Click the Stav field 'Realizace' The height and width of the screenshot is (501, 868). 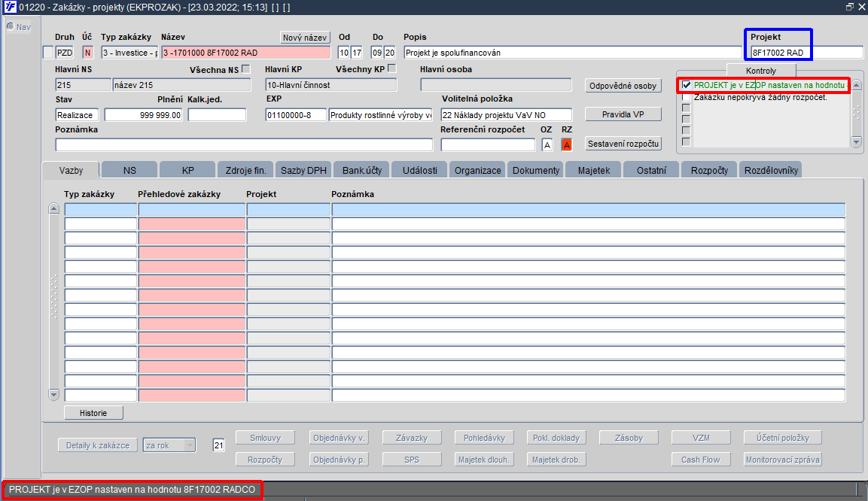[77, 115]
